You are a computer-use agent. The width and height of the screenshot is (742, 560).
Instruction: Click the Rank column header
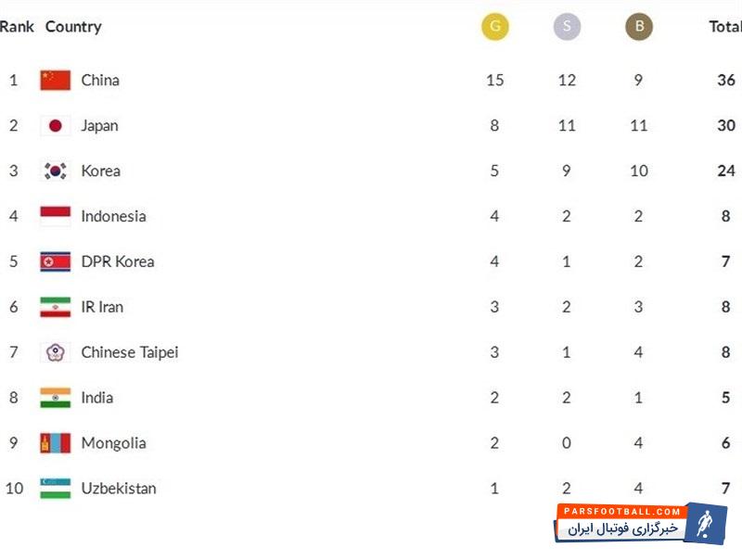pyautogui.click(x=17, y=27)
